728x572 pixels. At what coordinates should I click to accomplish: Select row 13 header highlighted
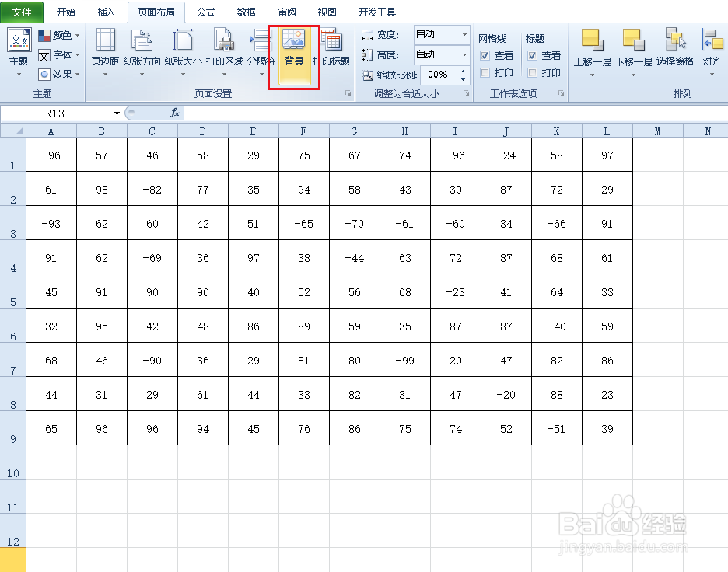click(13, 560)
